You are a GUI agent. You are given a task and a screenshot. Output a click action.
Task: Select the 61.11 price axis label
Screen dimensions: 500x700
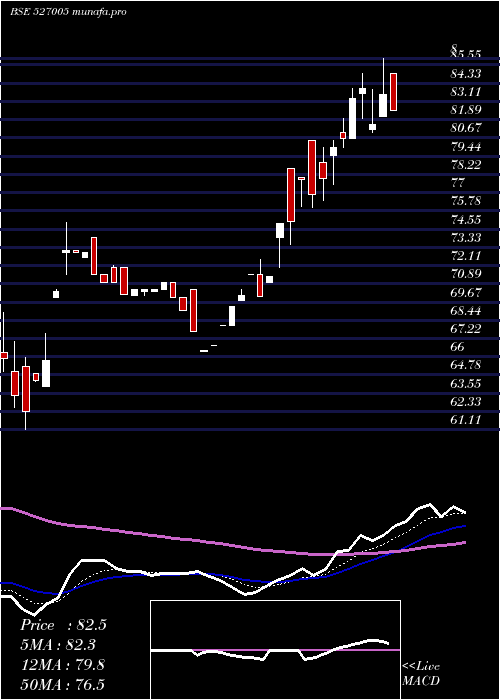click(466, 420)
